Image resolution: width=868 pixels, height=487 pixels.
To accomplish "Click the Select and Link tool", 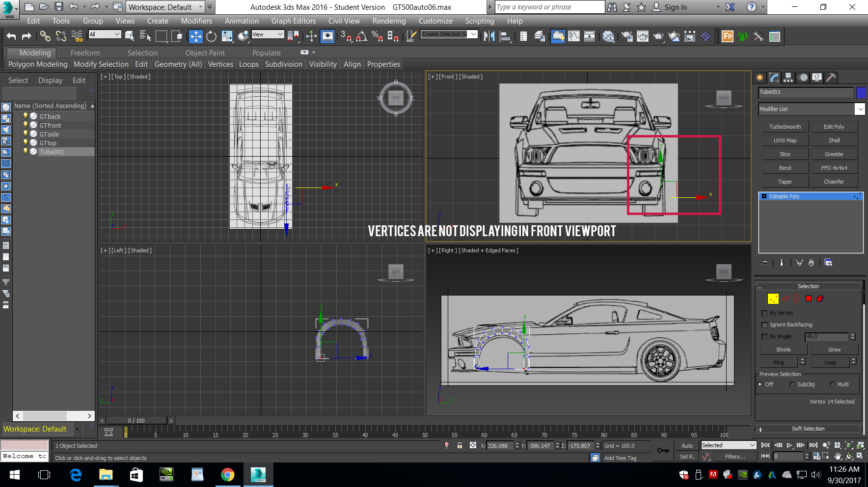I will pos(45,36).
